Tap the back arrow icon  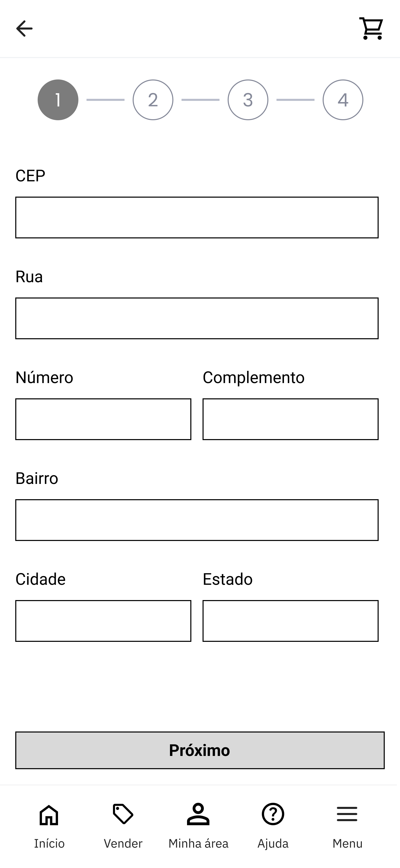coord(24,29)
